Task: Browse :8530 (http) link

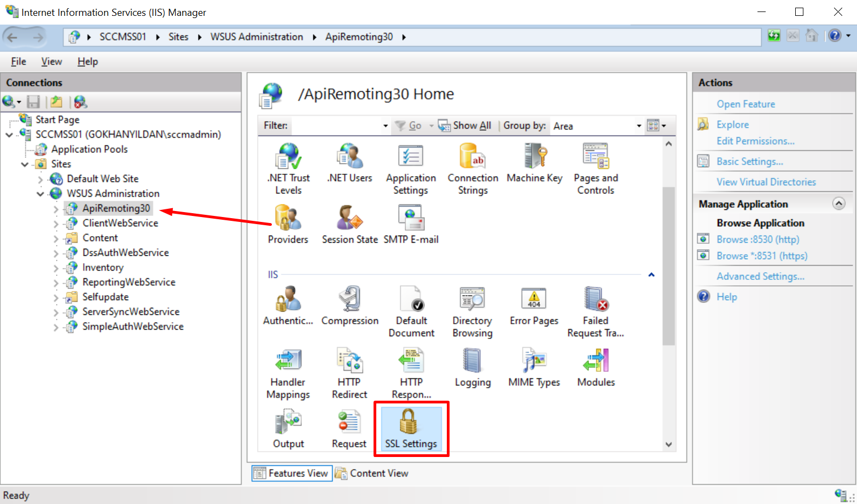Action: pos(757,239)
